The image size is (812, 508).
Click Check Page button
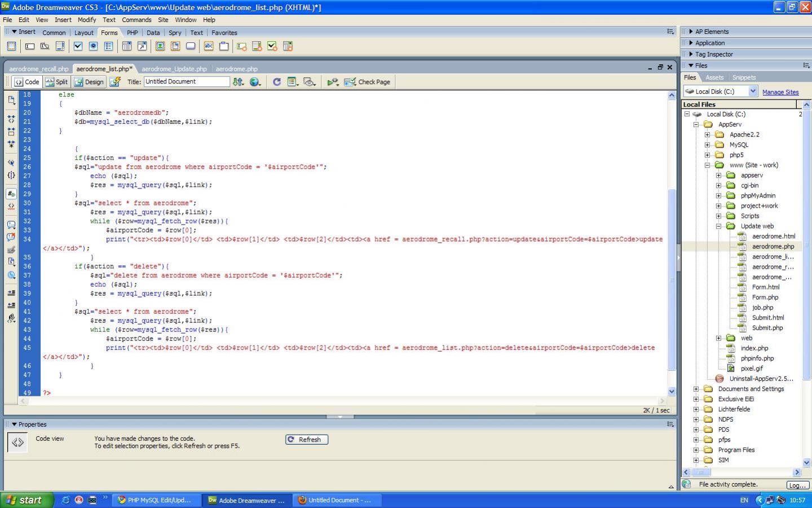click(368, 82)
